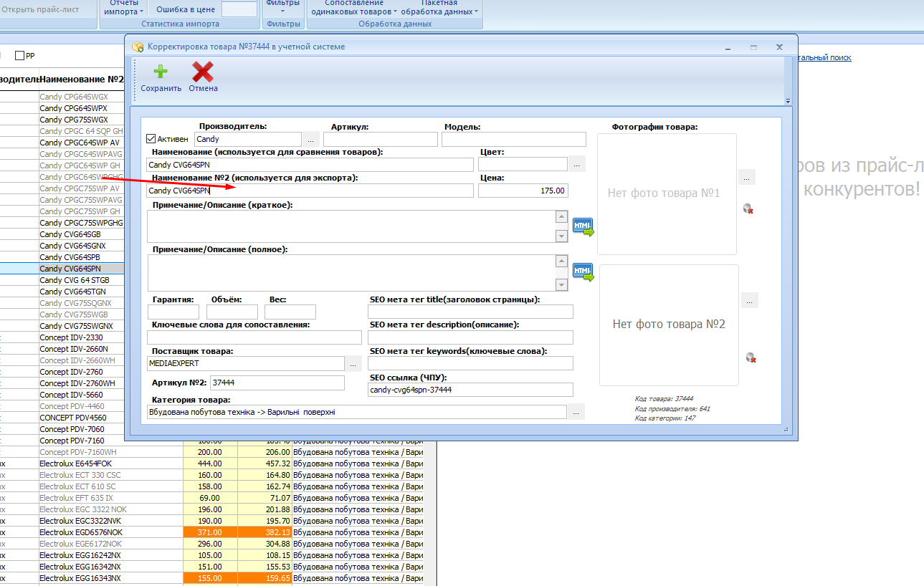
Task: Delete product photo №2 icon
Action: point(751,357)
